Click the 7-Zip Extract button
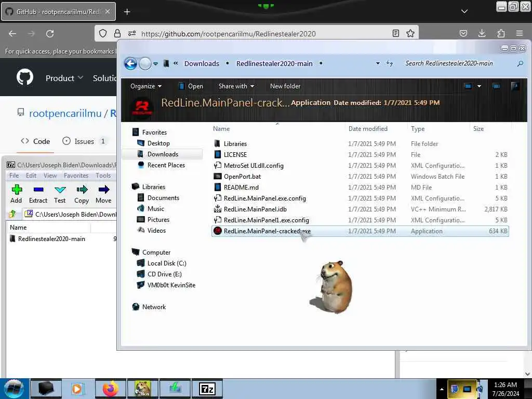532x399 pixels. (38, 194)
